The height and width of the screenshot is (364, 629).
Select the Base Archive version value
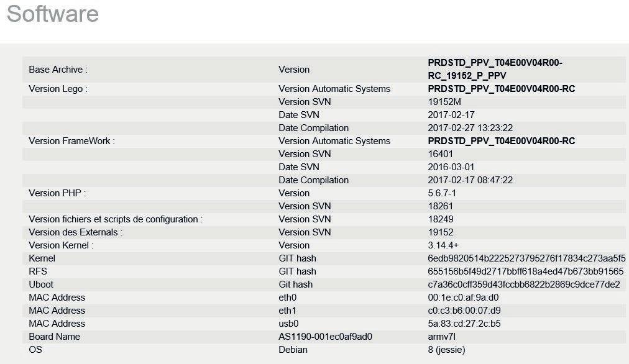coord(495,70)
